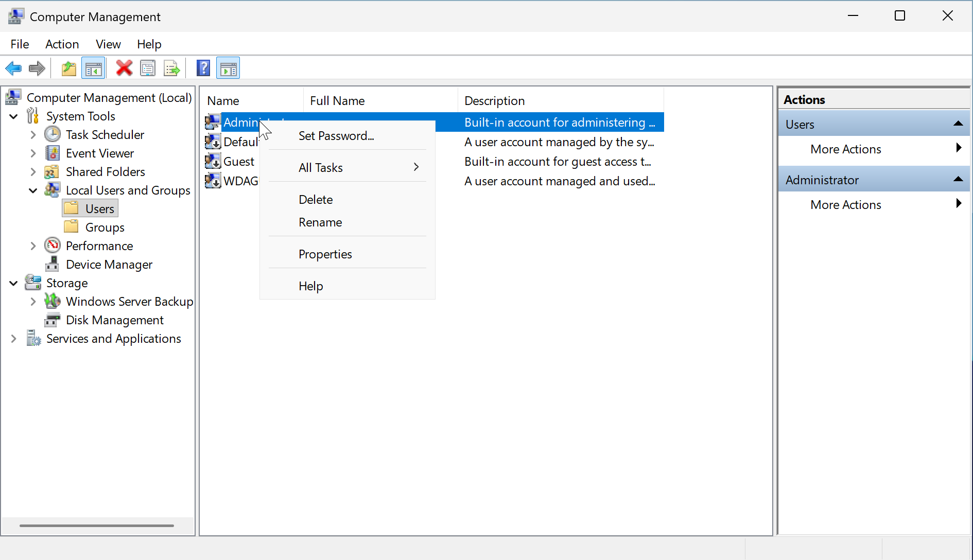The height and width of the screenshot is (560, 973).
Task: Sort by the Description column header
Action: (561, 100)
